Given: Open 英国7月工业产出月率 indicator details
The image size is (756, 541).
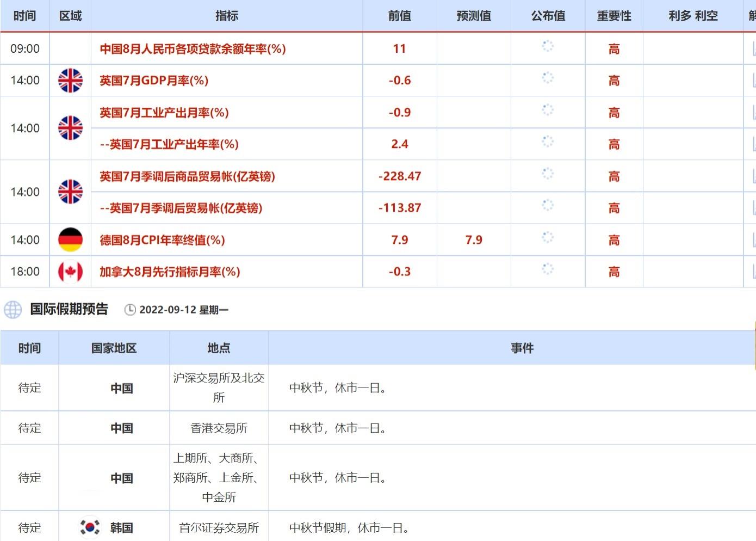Looking at the screenshot, I should (164, 113).
